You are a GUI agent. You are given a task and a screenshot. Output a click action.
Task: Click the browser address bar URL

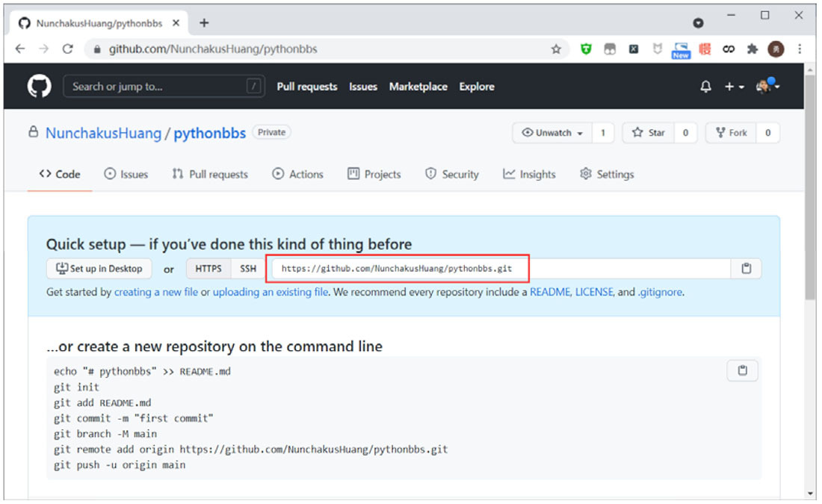pos(213,49)
